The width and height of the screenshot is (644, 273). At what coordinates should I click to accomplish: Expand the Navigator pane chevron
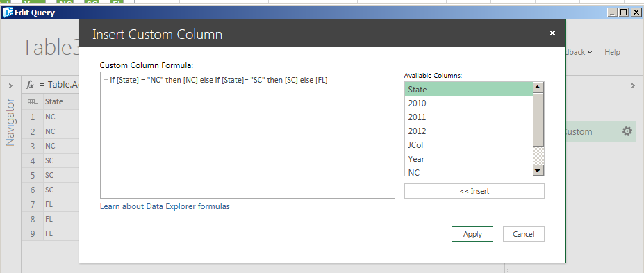(10, 85)
